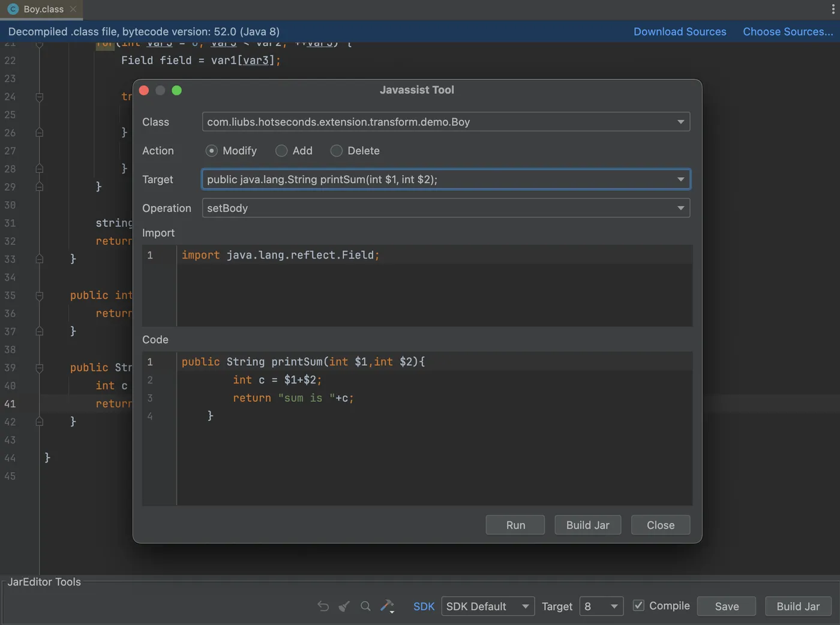The height and width of the screenshot is (625, 840).
Task: Click the green zoom window button
Action: click(176, 90)
